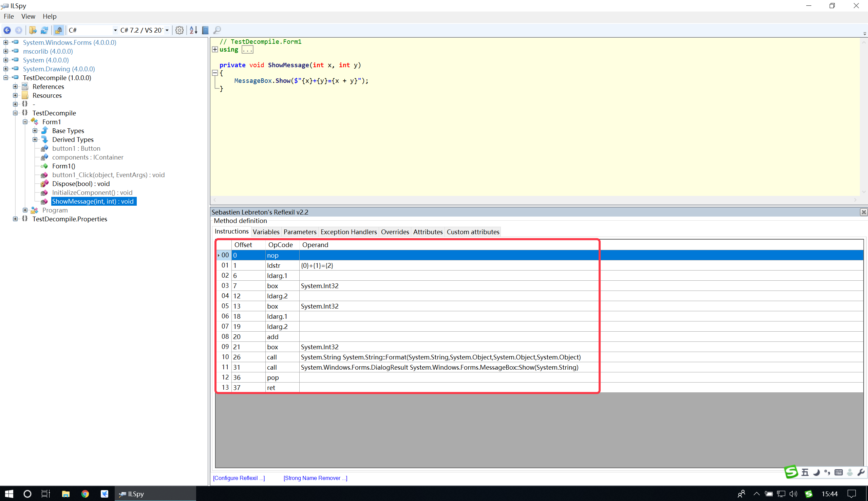
Task: Open the View menu
Action: coord(28,16)
